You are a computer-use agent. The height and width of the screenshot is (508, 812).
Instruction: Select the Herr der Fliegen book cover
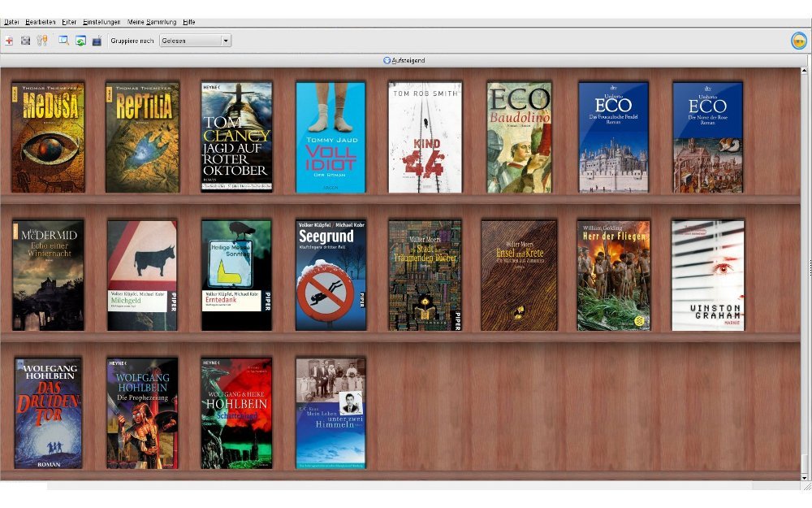[x=613, y=275]
